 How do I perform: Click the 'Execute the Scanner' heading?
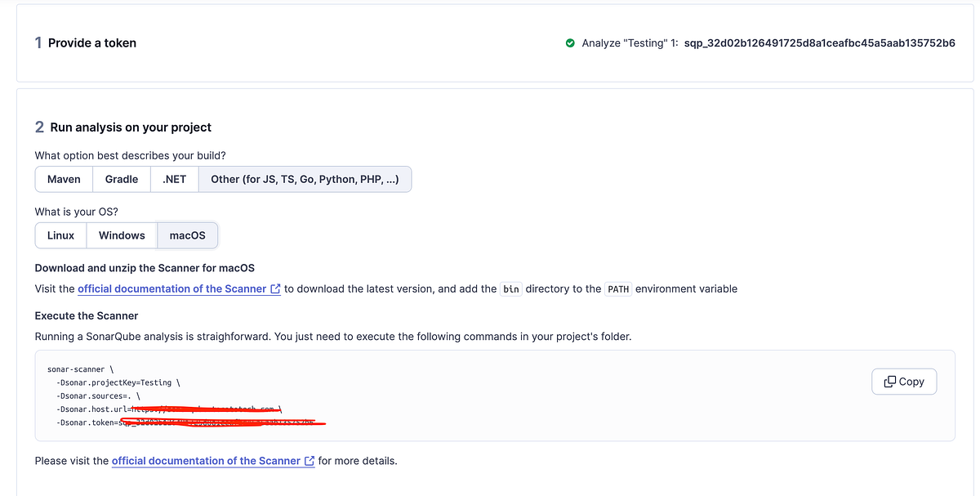point(87,315)
